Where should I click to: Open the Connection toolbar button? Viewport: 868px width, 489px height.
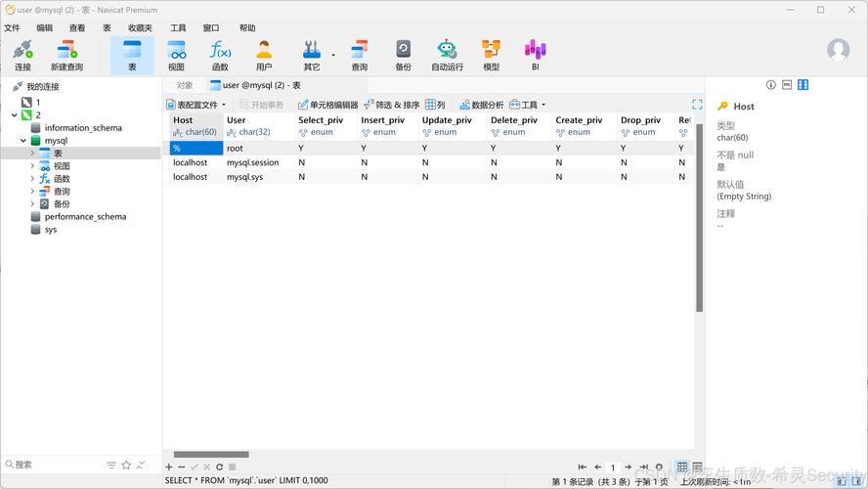(22, 56)
